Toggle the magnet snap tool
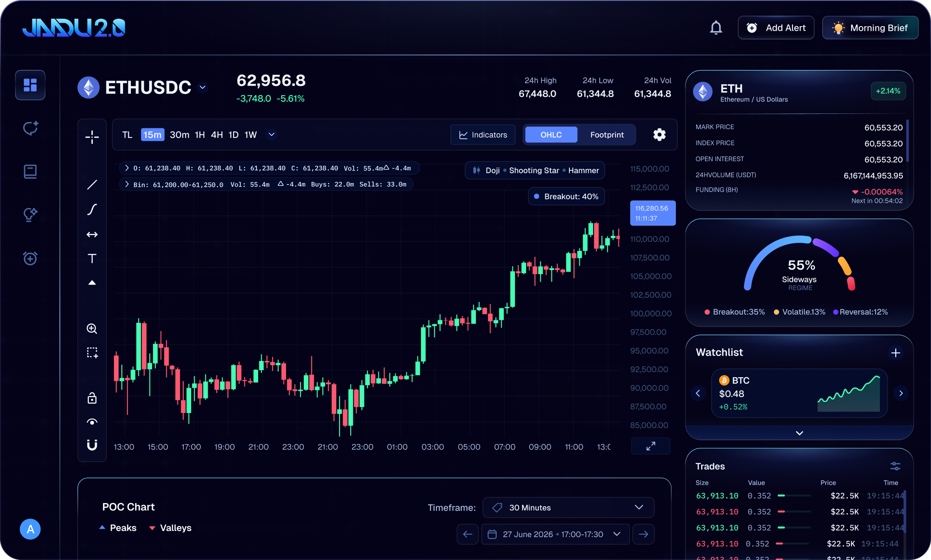Viewport: 931px width, 560px height. (x=92, y=445)
